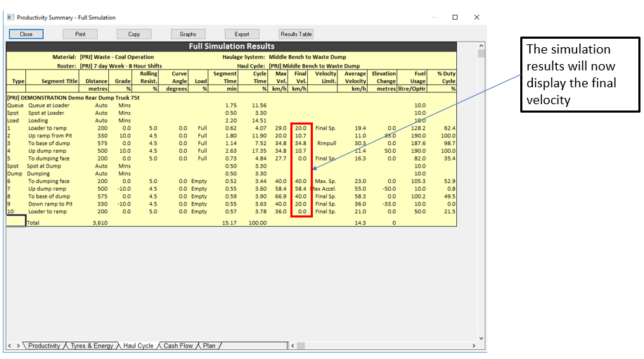Viewport: 644px width, 359px height.
Task: Select the 'Loading' segment title
Action: pos(38,120)
